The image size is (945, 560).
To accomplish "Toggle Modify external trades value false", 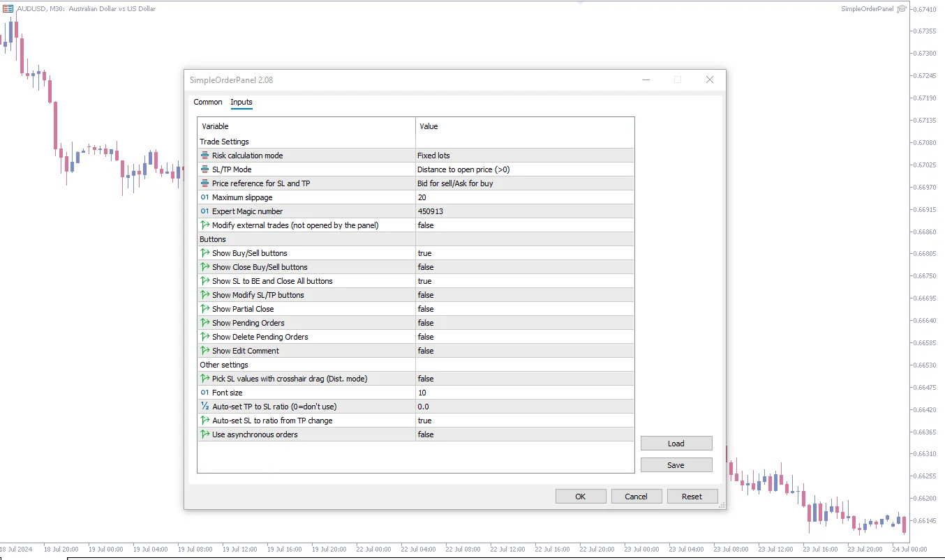I will pyautogui.click(x=525, y=225).
